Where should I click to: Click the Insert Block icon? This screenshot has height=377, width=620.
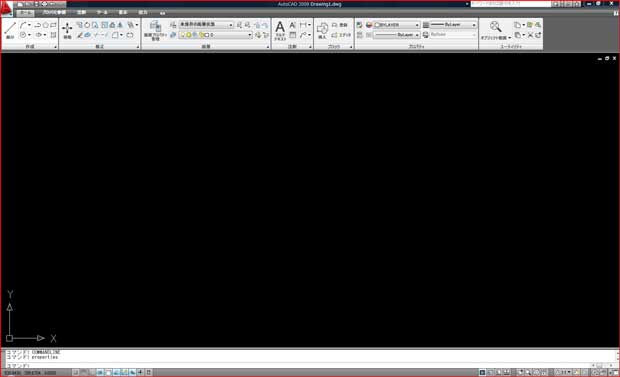click(322, 30)
